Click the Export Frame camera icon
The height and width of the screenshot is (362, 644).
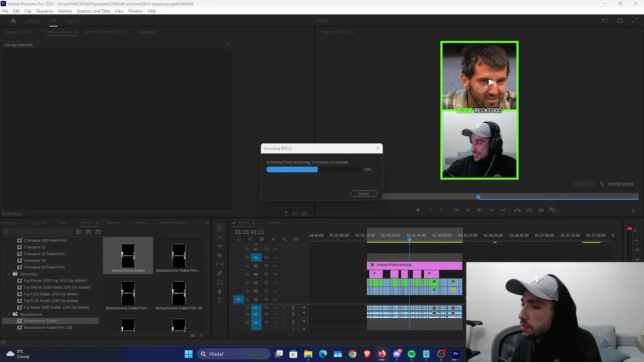point(541,210)
